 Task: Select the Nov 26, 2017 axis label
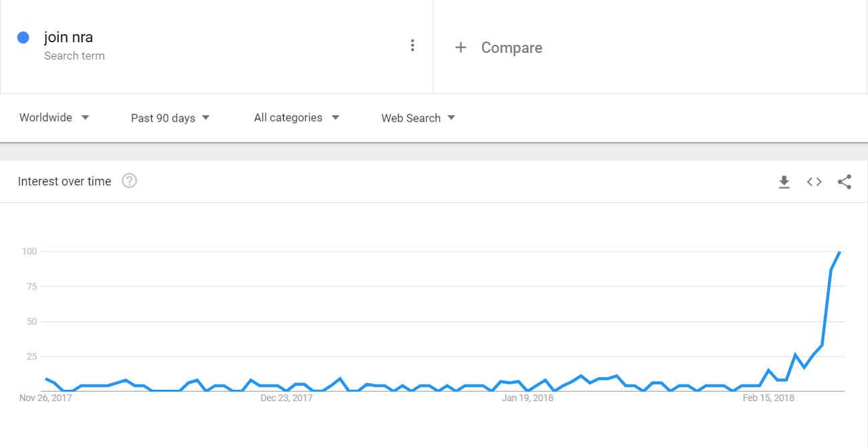point(46,398)
